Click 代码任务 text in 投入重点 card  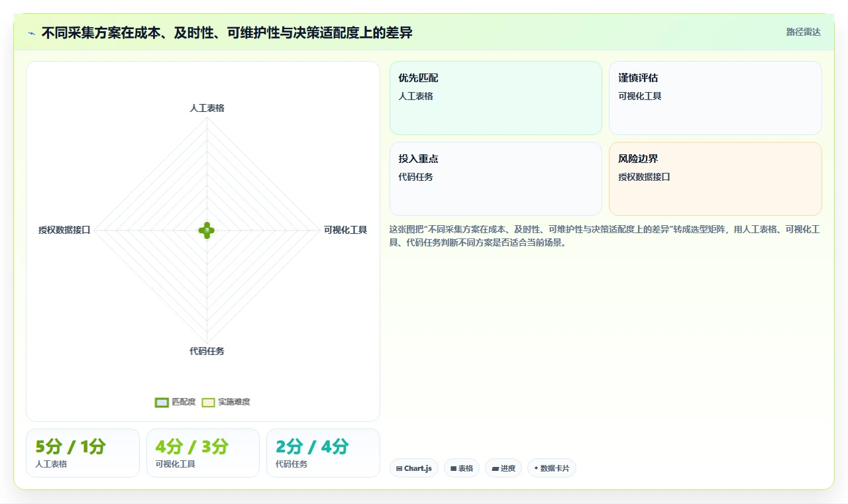416,177
